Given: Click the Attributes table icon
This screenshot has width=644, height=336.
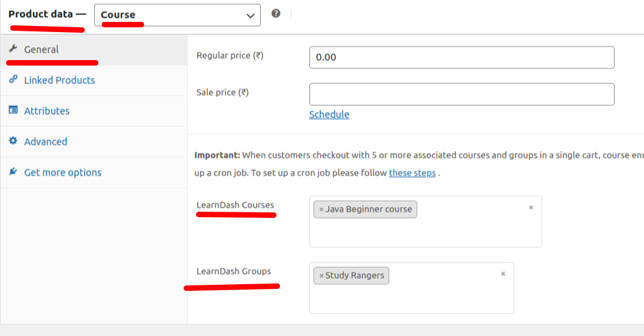Looking at the screenshot, I should 13,111.
